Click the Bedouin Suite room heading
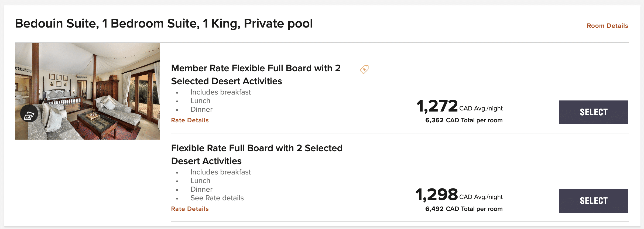Image resolution: width=644 pixels, height=229 pixels. click(x=164, y=23)
